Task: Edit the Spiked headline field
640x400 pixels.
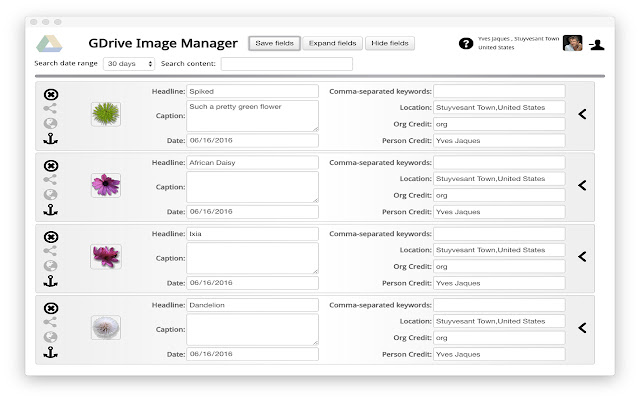Action: coord(252,91)
